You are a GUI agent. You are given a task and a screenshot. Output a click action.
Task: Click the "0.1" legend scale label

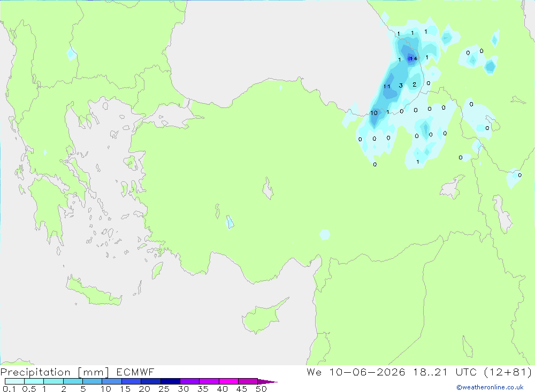9,389
